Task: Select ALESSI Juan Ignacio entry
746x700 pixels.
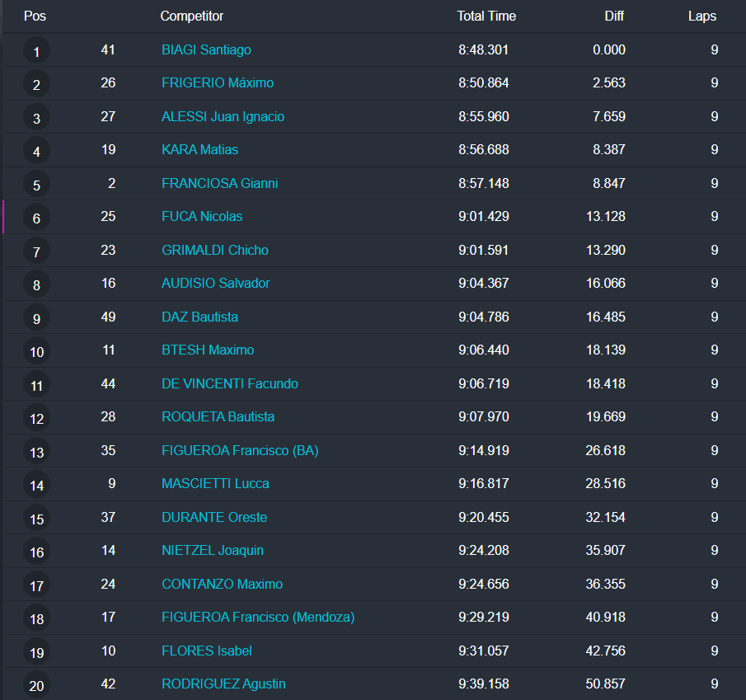Action: pyautogui.click(x=223, y=116)
